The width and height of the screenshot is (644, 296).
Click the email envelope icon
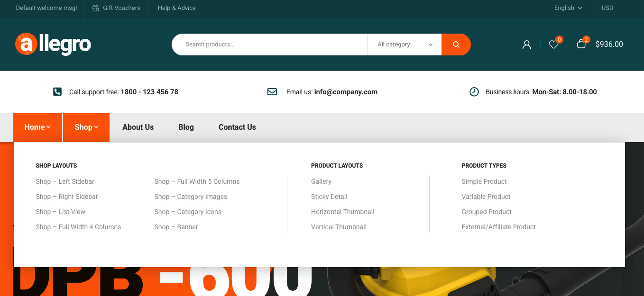coord(272,92)
